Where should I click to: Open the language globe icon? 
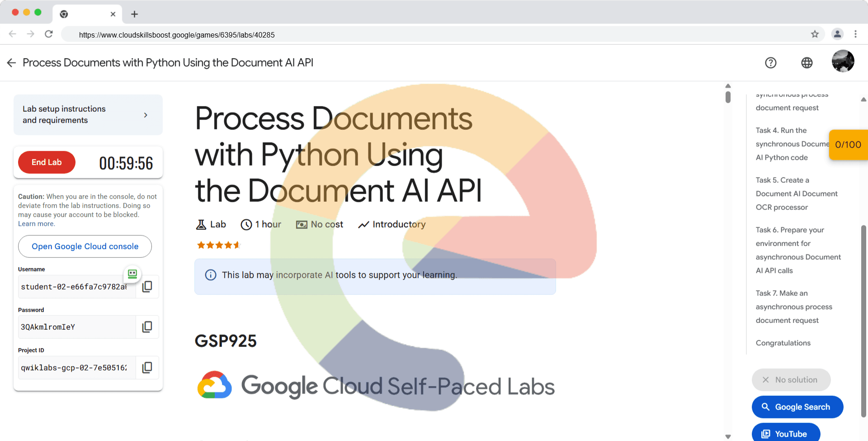807,63
